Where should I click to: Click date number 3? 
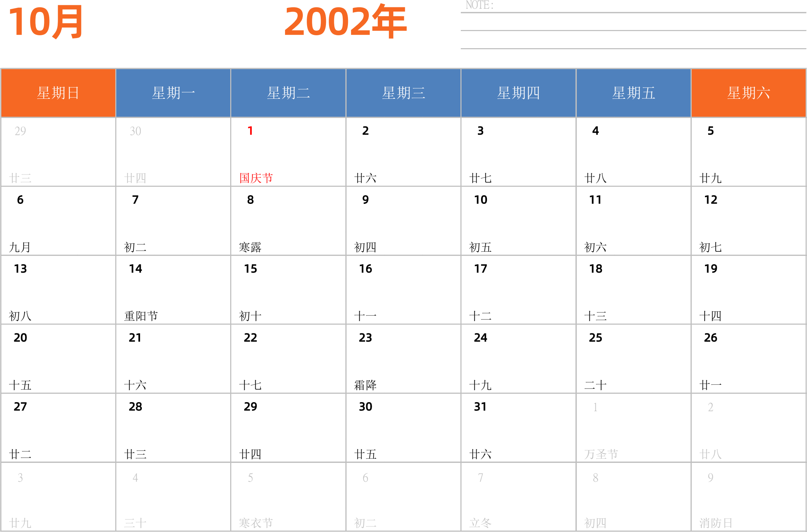[x=480, y=131]
